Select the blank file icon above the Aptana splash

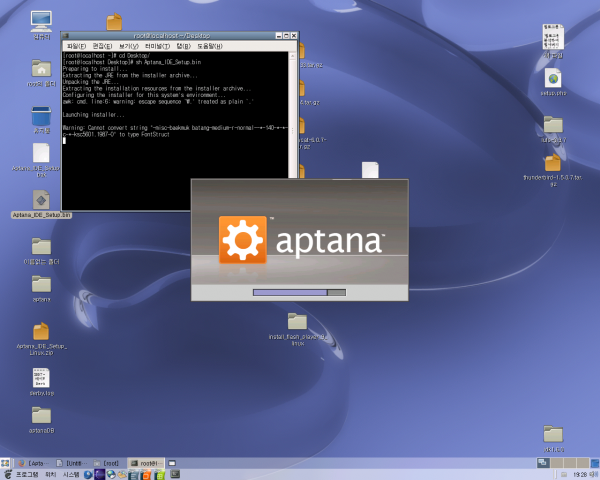(370, 170)
